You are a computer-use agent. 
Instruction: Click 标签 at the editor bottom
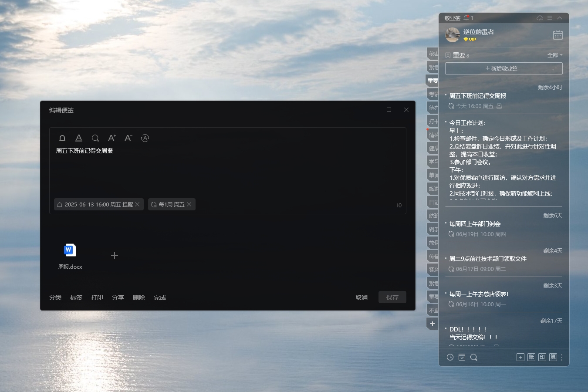pyautogui.click(x=76, y=297)
